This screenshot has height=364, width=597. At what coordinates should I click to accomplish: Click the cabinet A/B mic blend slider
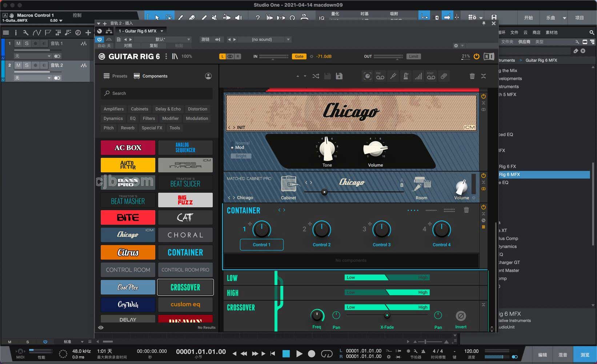coord(354,192)
